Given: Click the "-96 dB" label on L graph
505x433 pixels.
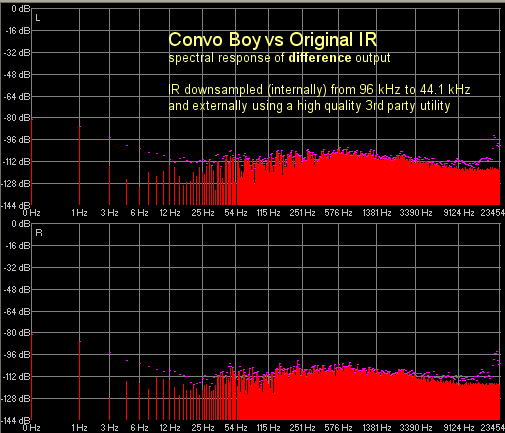Looking at the screenshot, I should [x=17, y=140].
